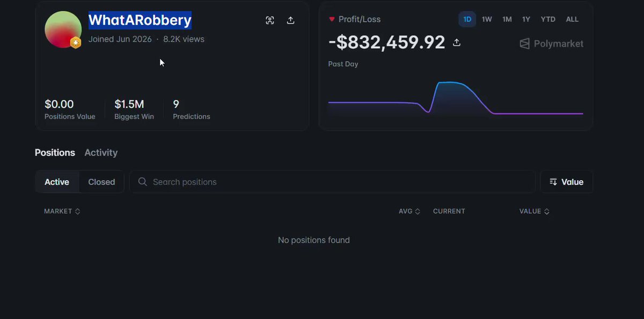Switch to the Activity tab
This screenshot has height=319, width=644.
click(101, 153)
